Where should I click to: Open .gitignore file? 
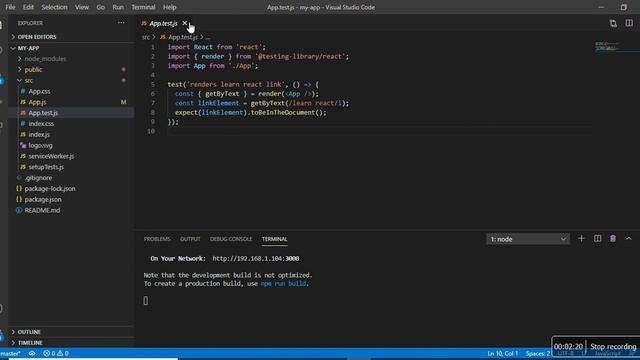(38, 178)
